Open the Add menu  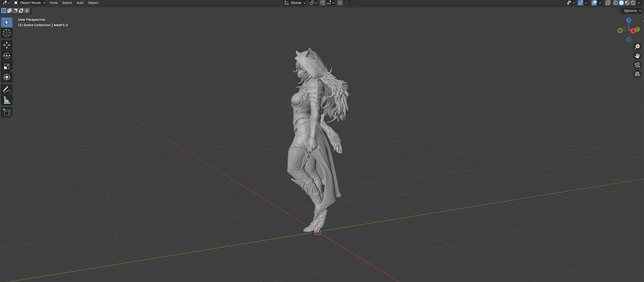[80, 3]
